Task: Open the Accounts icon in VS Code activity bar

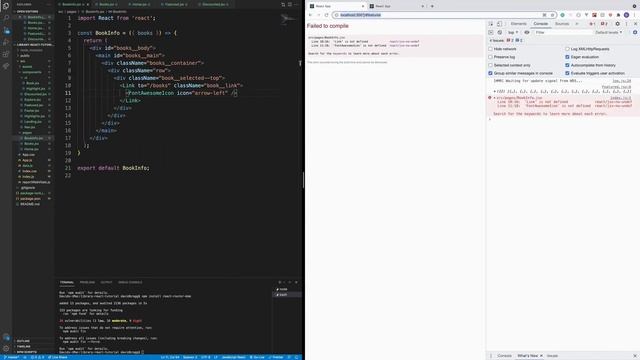Action: click(6, 337)
